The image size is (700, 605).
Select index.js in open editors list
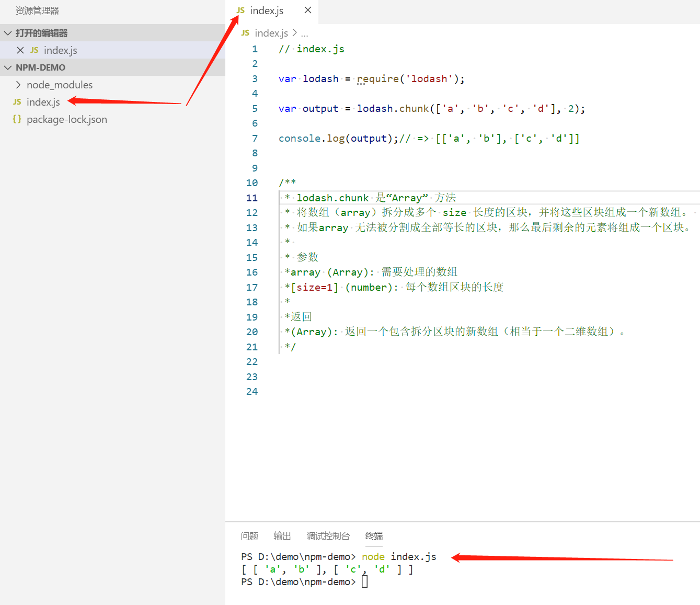[x=61, y=50]
